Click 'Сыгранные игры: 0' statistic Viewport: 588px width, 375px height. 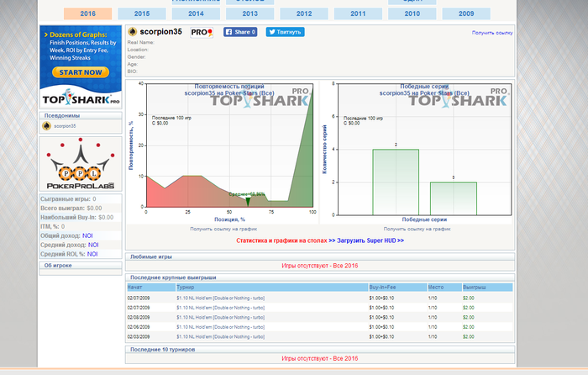68,199
